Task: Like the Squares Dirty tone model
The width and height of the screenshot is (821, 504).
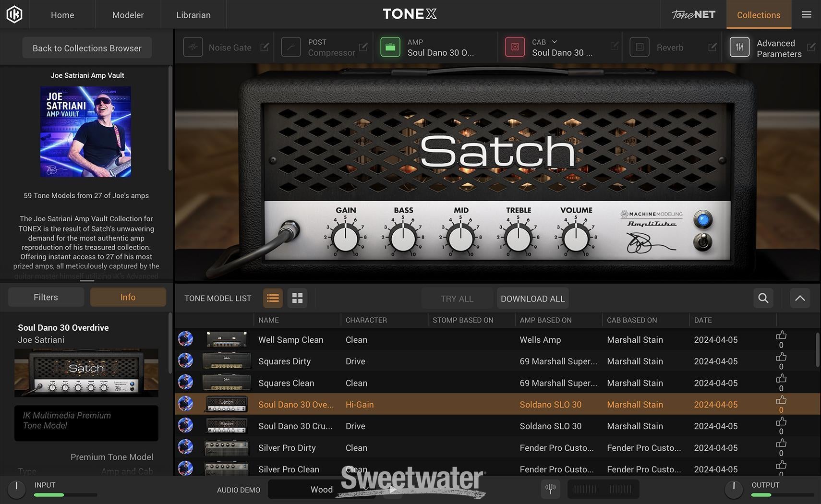Action: pos(781,357)
